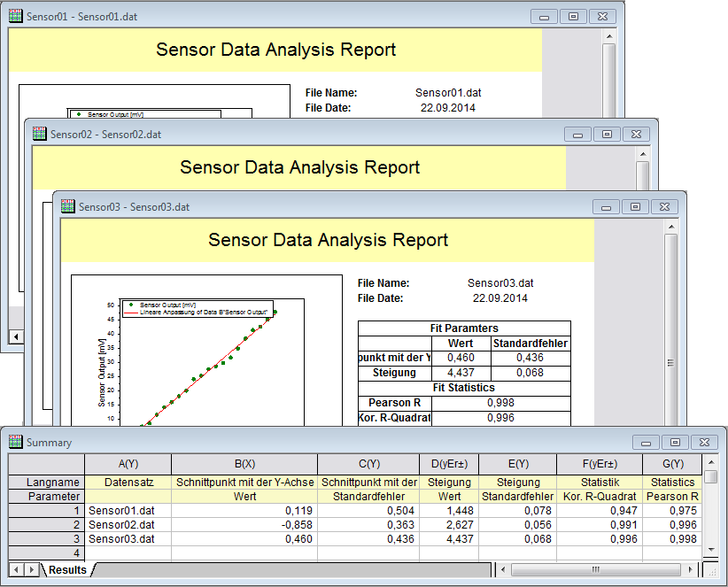Select column header A(Y) in Summary

click(x=128, y=464)
